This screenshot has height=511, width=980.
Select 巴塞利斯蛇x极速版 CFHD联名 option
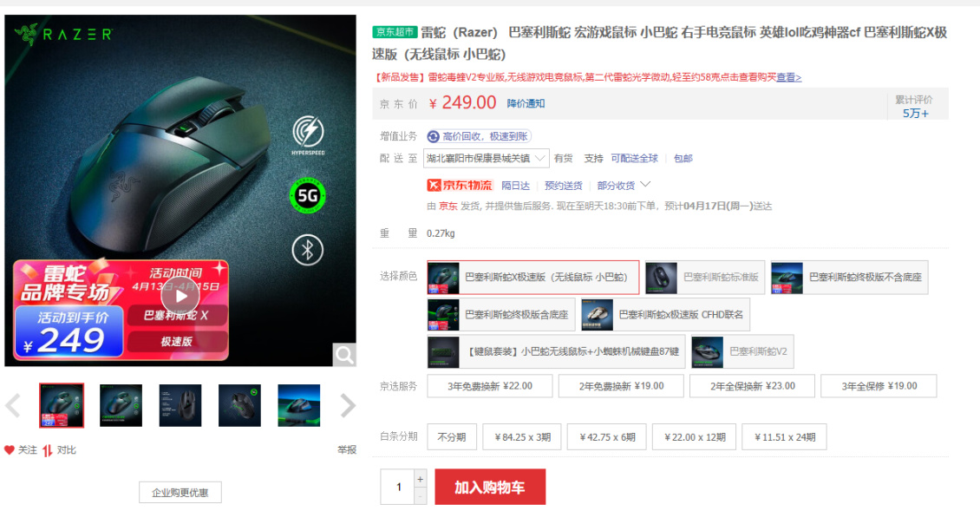[665, 315]
